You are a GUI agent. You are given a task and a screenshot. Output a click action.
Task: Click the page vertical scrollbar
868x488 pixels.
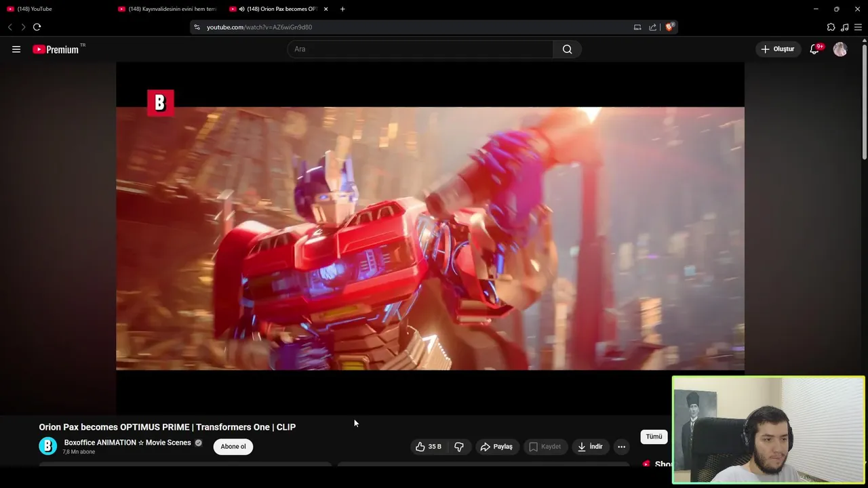click(x=864, y=102)
